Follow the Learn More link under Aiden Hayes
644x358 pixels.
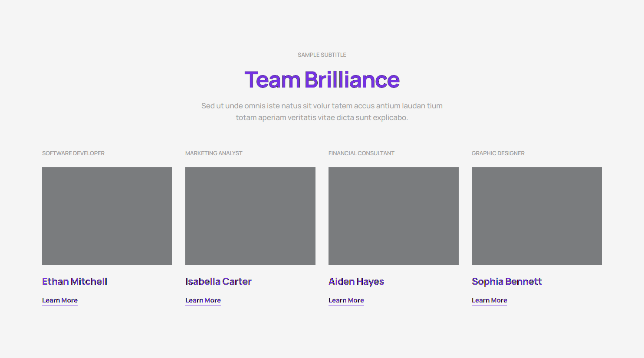click(346, 300)
